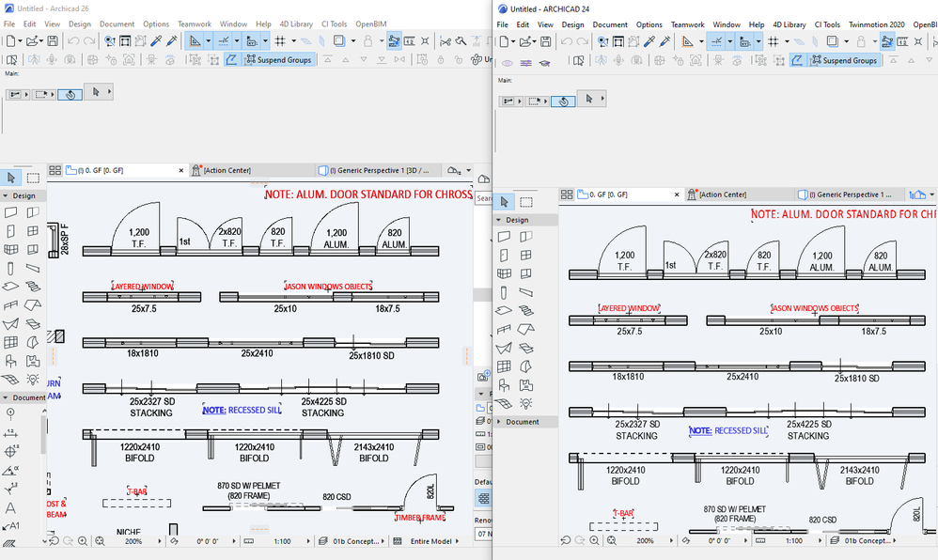This screenshot has width=938, height=560.
Task: Click the graduation cap icon in ARCHICAD 24 toolbar
Action: pyautogui.click(x=544, y=63)
